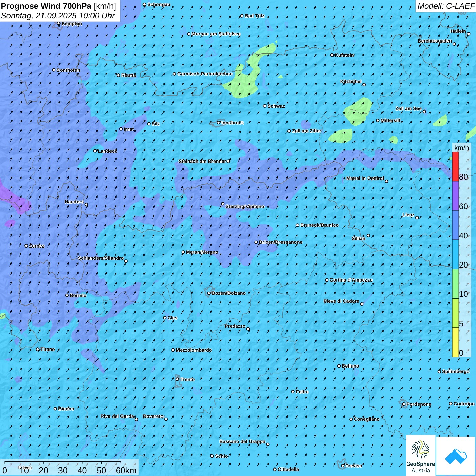The image size is (476, 476).
Task: Click the Kempten city label
Action: [x=72, y=23]
